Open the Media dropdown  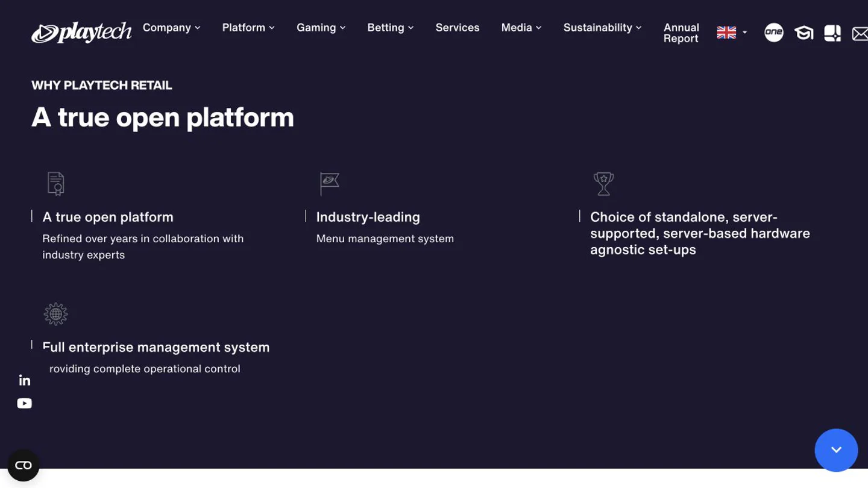521,28
